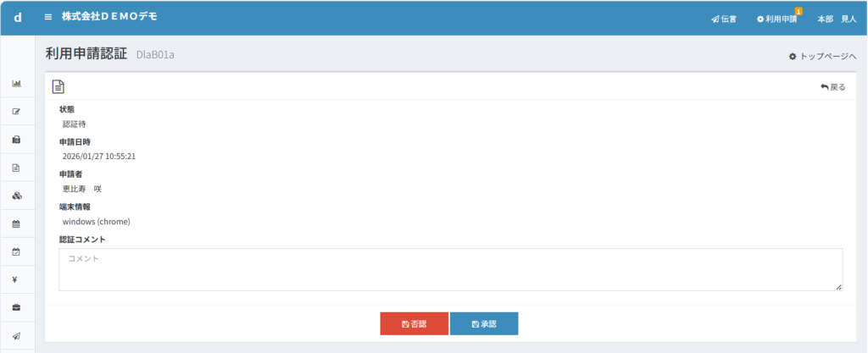Click inside the 認証コメント comment field

coord(450,269)
